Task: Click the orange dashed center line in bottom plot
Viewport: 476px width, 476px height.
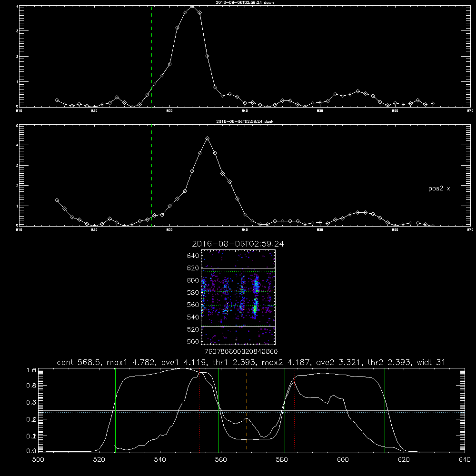Action: [x=247, y=409]
